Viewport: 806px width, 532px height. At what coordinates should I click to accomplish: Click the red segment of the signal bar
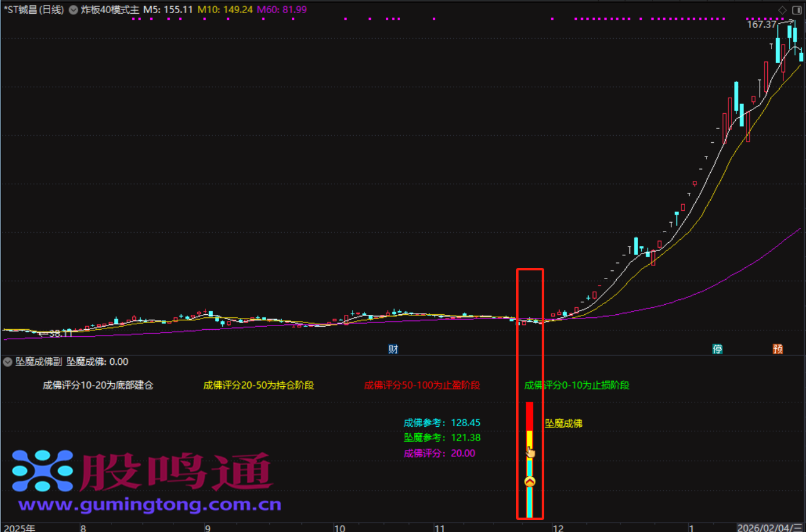pos(529,416)
